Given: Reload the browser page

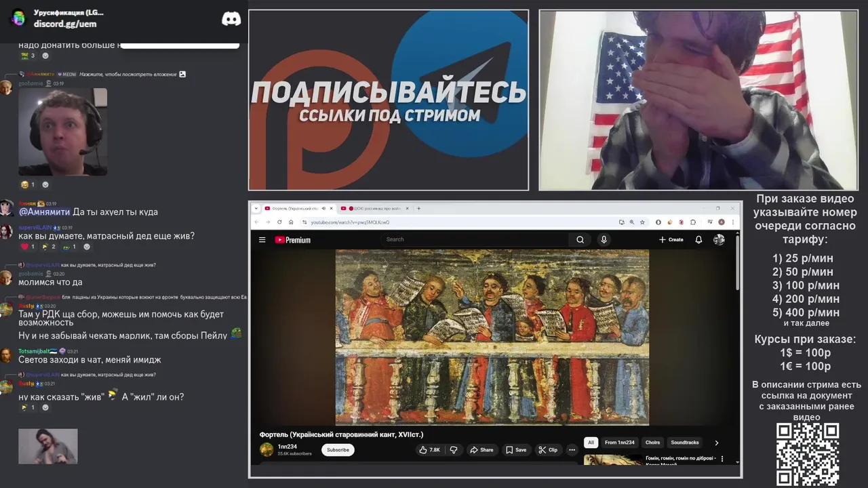Looking at the screenshot, I should pyautogui.click(x=279, y=222).
